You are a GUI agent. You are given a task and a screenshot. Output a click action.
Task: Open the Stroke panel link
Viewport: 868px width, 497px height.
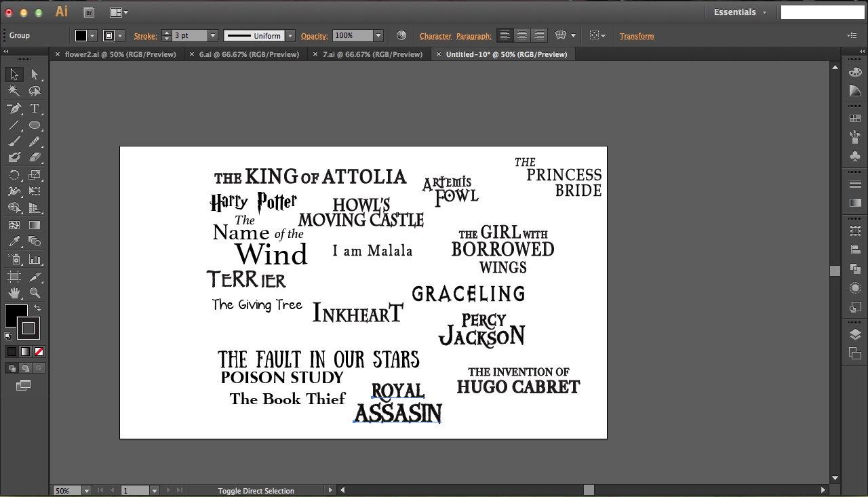145,36
